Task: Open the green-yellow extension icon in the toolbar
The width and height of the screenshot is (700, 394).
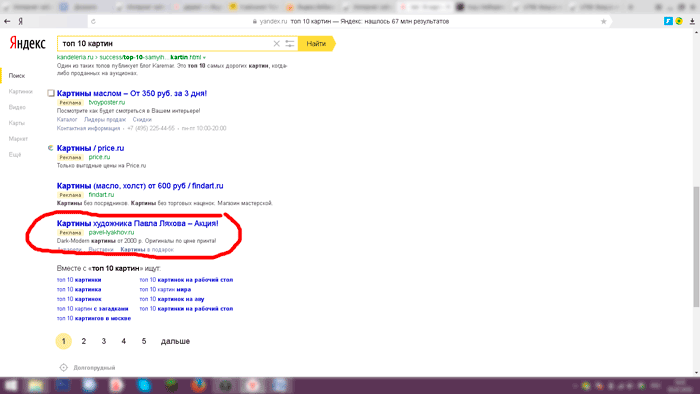Action: pos(679,21)
